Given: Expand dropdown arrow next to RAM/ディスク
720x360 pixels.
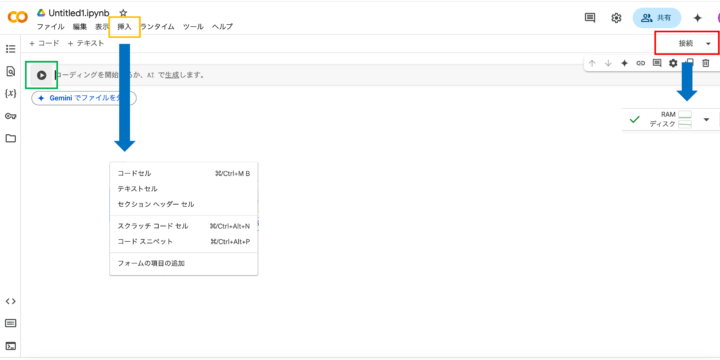Looking at the screenshot, I should click(706, 120).
